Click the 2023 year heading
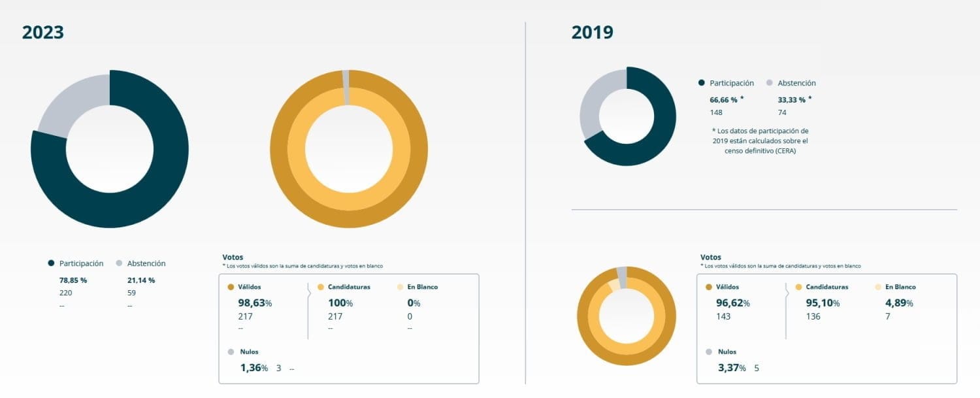 [x=43, y=33]
